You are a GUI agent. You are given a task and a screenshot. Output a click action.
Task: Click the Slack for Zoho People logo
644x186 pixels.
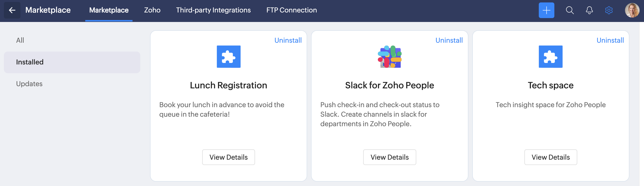[389, 57]
